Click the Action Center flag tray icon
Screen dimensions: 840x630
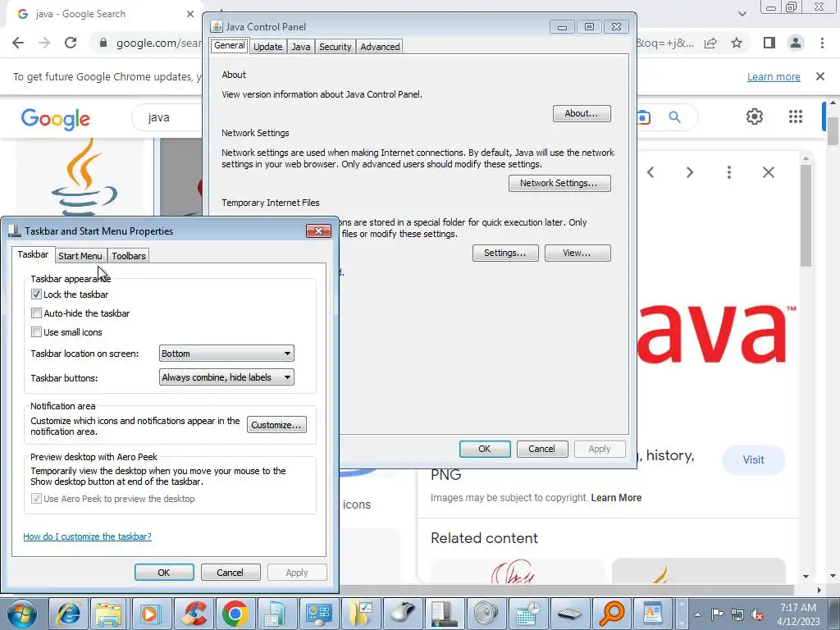(717, 614)
